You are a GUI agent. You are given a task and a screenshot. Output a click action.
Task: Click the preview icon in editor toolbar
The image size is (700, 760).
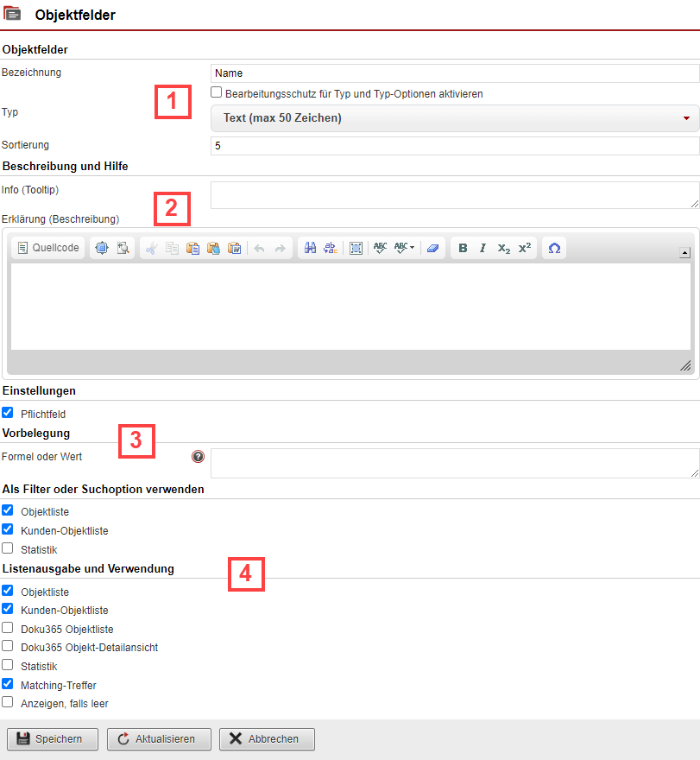(x=123, y=249)
